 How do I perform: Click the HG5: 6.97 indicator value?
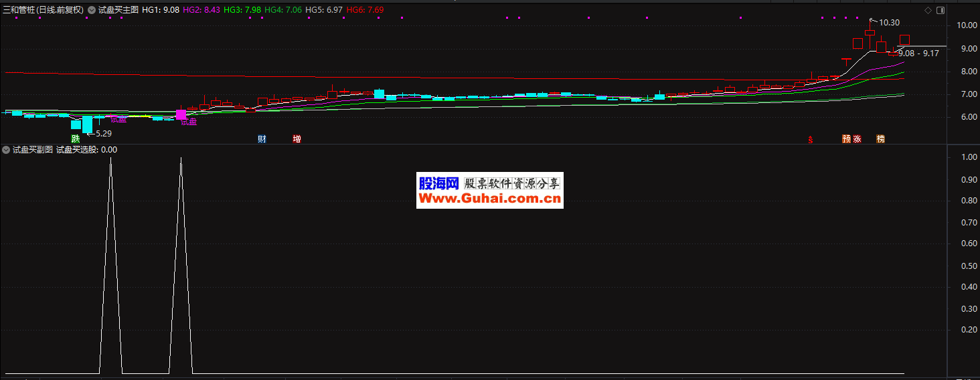[x=324, y=10]
